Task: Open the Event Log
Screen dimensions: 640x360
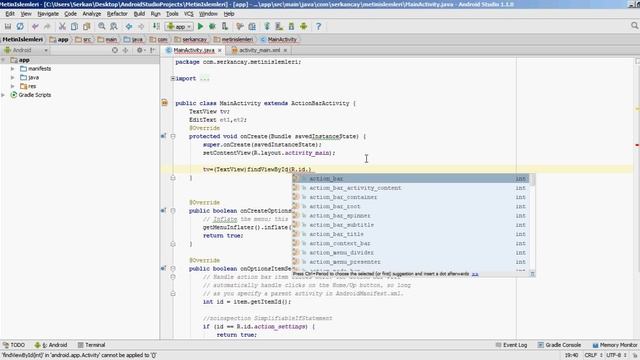Action: click(x=511, y=345)
